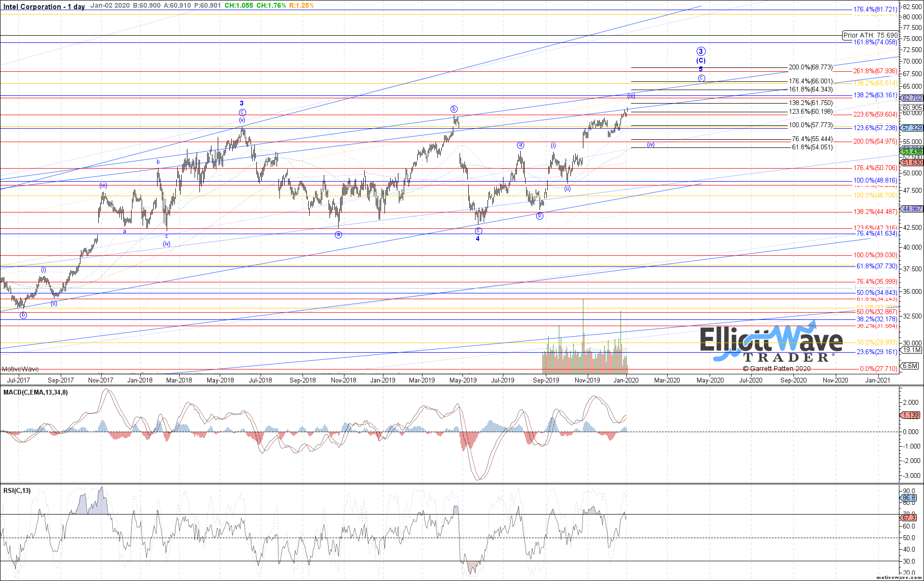
Task: Click the orange range value "R:1.25%"
Action: point(301,6)
